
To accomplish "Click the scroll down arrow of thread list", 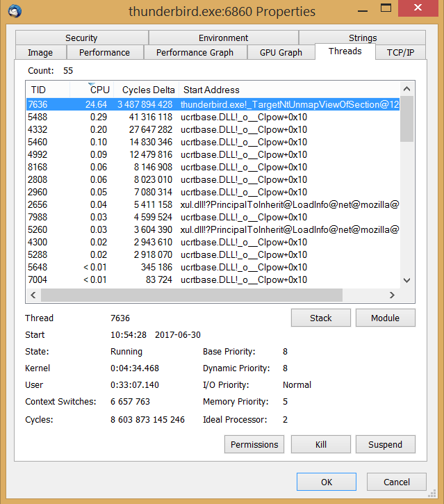I will point(406,280).
